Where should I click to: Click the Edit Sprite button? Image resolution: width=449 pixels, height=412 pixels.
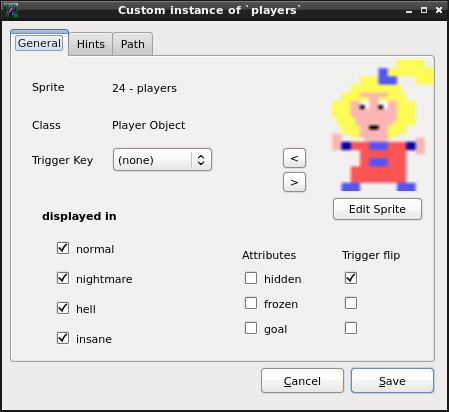377,209
